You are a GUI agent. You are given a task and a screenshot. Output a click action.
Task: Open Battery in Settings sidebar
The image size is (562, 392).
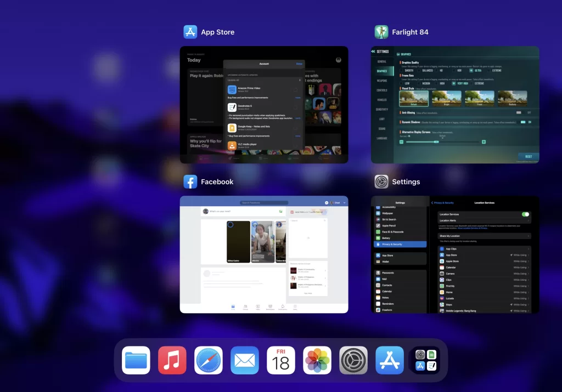coord(400,238)
